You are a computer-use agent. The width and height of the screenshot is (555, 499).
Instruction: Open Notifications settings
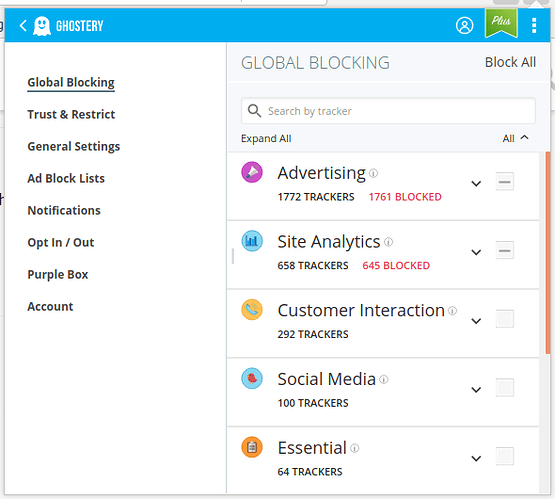64,211
